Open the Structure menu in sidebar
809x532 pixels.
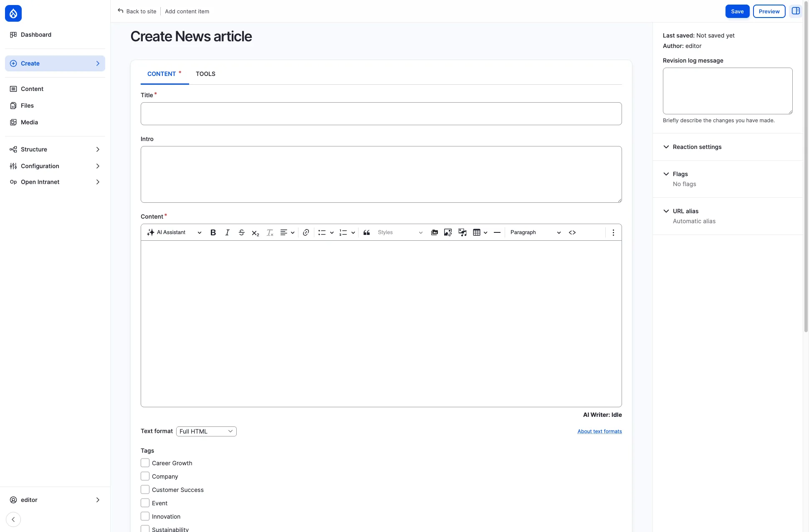55,149
